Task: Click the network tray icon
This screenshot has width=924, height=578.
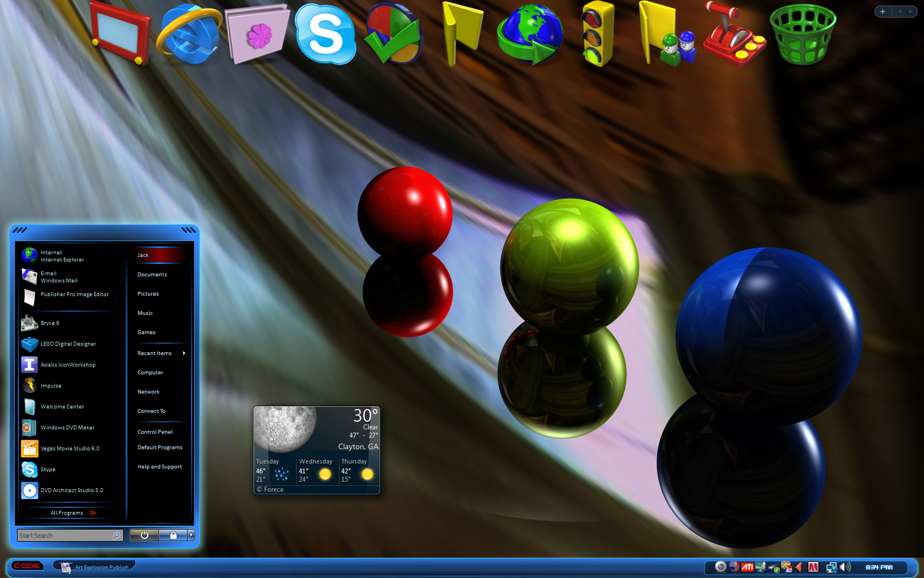Action: click(831, 567)
